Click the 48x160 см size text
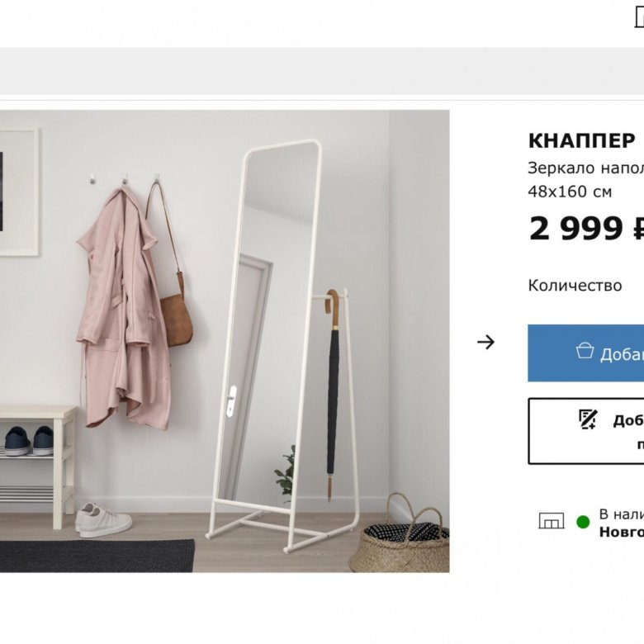This screenshot has height=644, width=644. pos(570,192)
